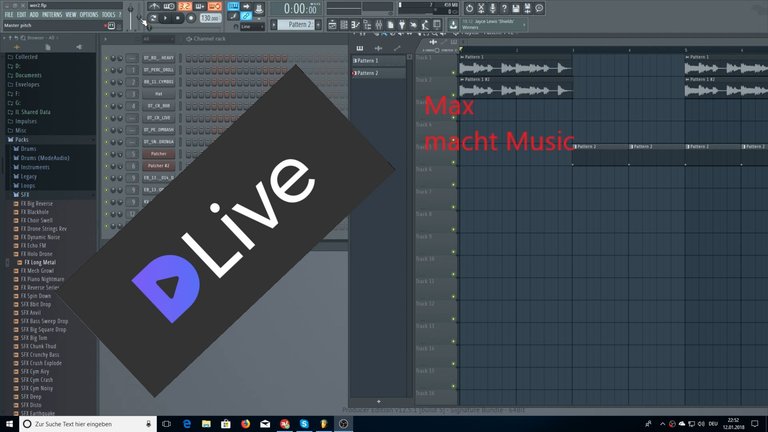Select FX Big Reverse sample

pyautogui.click(x=37, y=204)
